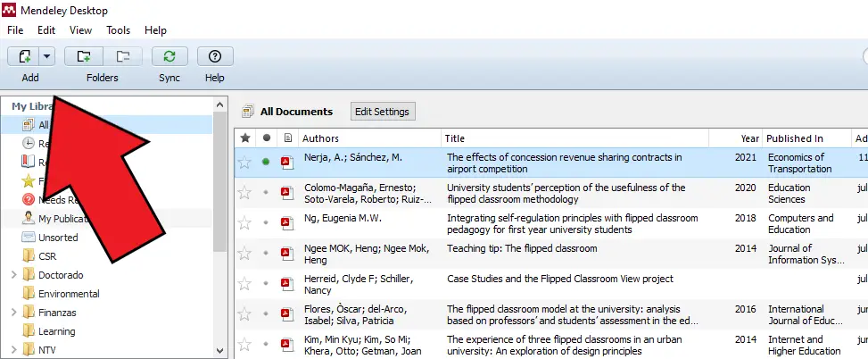Image resolution: width=868 pixels, height=359 pixels.
Task: Click 'Economics of Transportation' journal cell
Action: [800, 163]
